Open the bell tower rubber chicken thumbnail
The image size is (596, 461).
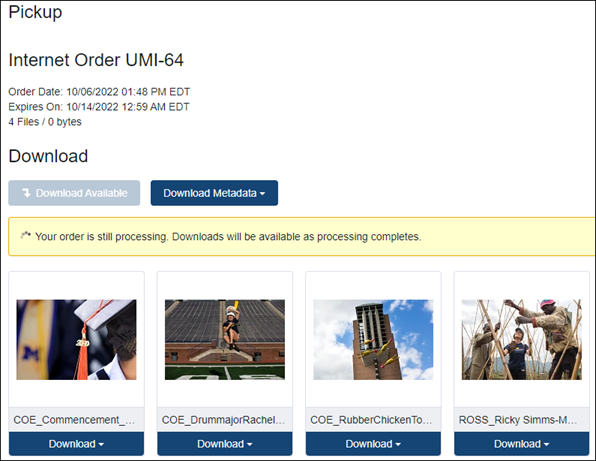click(373, 340)
